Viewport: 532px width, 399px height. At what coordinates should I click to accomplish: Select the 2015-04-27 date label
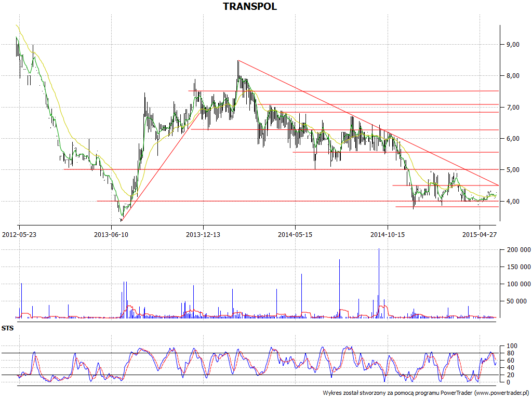coord(480,234)
